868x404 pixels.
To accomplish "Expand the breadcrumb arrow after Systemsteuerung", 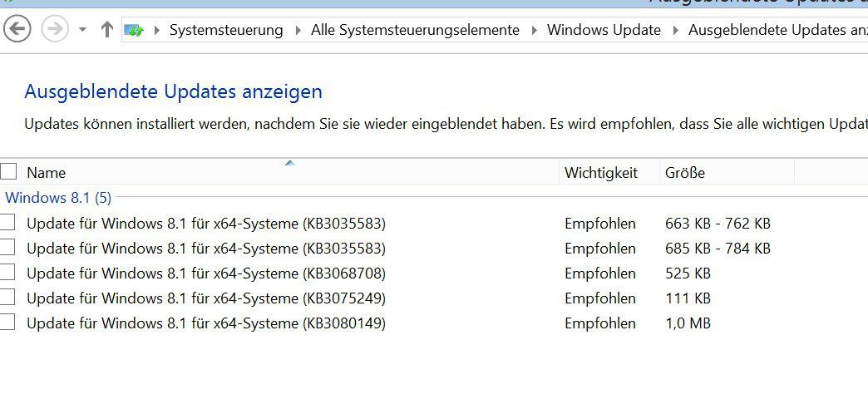I will point(298,30).
